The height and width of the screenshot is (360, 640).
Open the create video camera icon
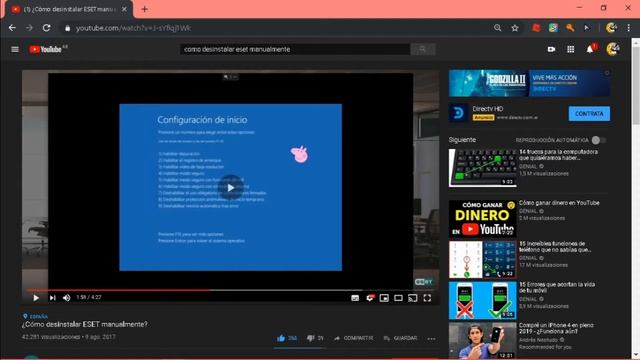click(551, 49)
